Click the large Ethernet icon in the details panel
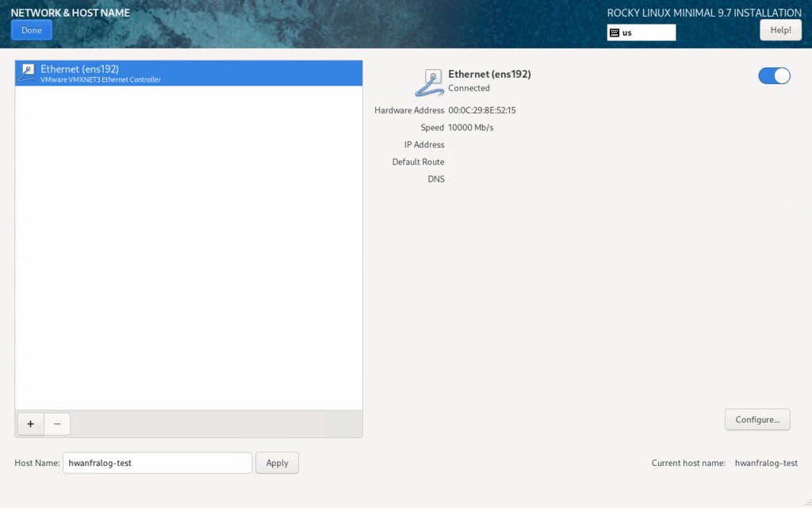This screenshot has height=508, width=812. [x=431, y=80]
